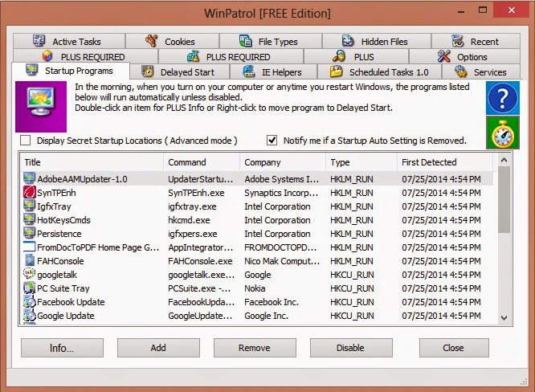The height and width of the screenshot is (392, 535).
Task: Click the AdobeAAMUpdater-1.0 row icon
Action: tap(30, 178)
